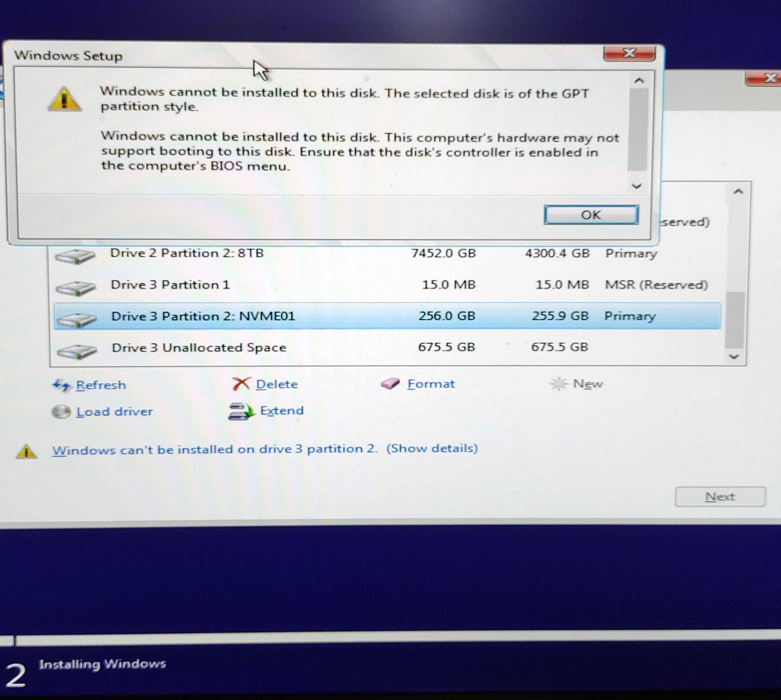Image resolution: width=781 pixels, height=700 pixels.
Task: Click drive icon for Drive 3 Unallocated Space
Action: click(76, 351)
